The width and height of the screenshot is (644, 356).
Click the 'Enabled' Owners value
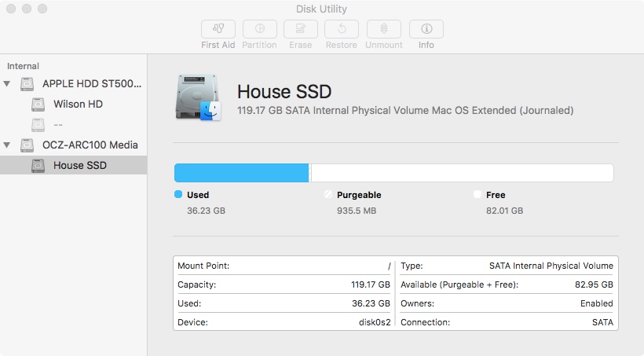(597, 303)
